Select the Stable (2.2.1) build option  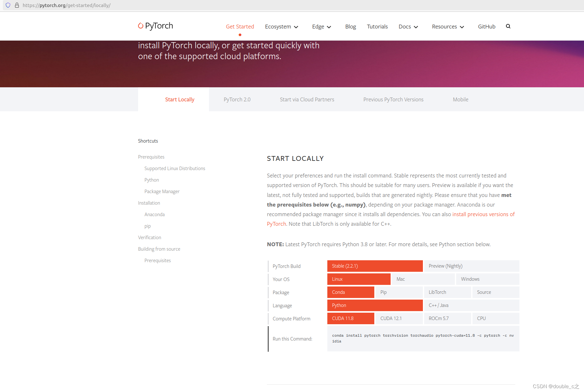tap(375, 266)
